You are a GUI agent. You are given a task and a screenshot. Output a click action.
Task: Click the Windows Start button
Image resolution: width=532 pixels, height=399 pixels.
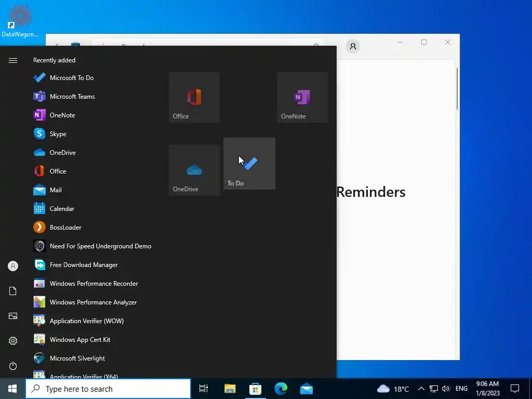tap(12, 389)
